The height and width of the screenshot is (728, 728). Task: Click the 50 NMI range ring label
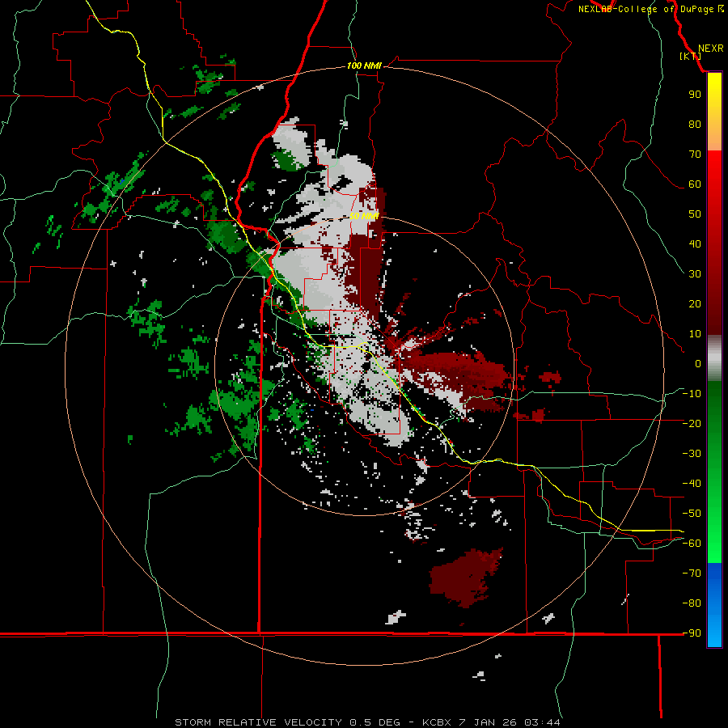[x=364, y=216]
